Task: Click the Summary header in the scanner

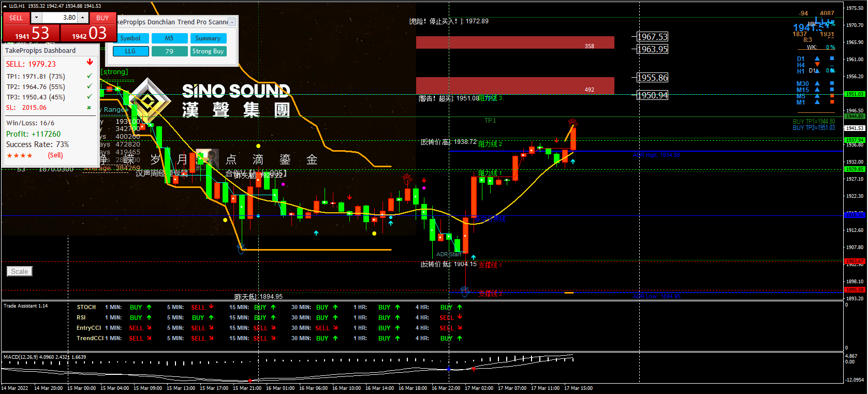Action: [x=208, y=38]
